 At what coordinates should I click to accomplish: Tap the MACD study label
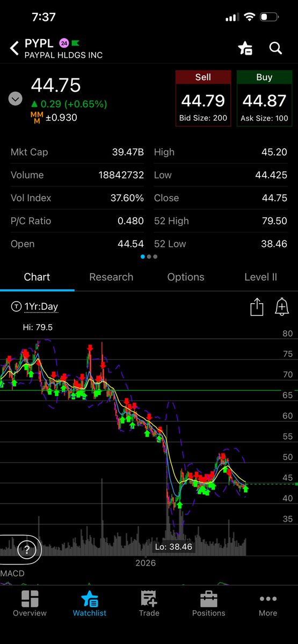(x=12, y=574)
